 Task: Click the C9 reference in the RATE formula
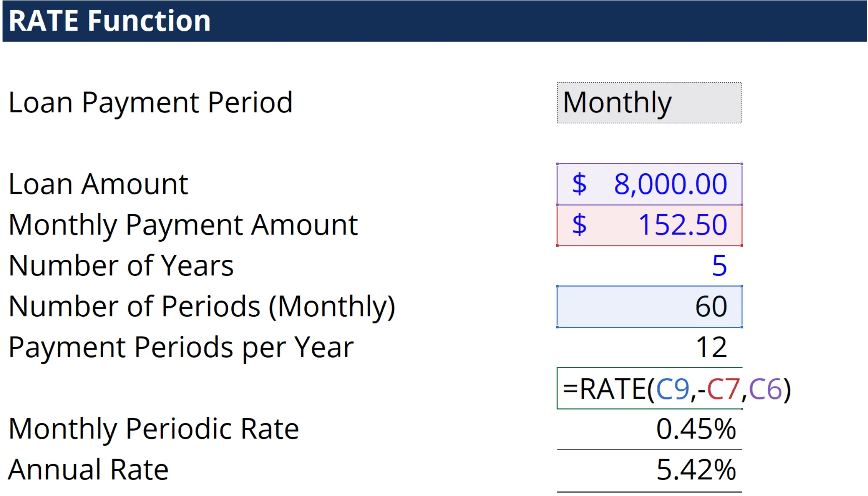tap(672, 389)
